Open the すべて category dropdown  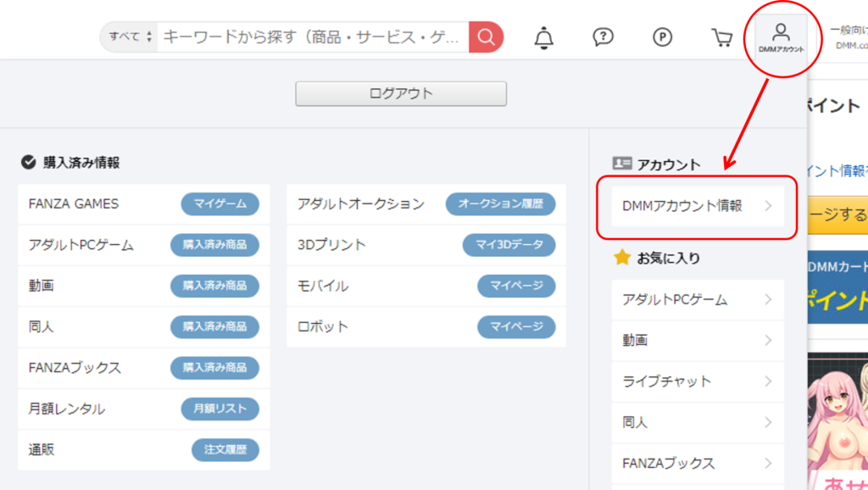pos(130,37)
